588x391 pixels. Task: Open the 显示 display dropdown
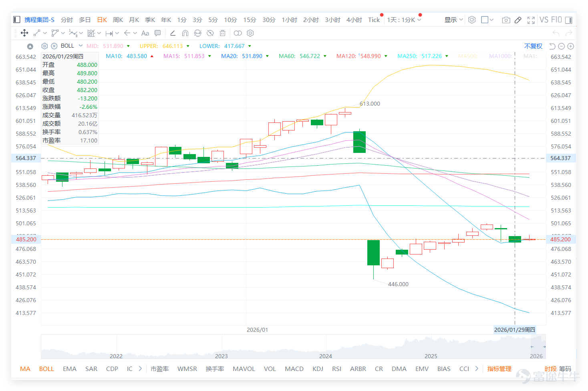click(453, 20)
